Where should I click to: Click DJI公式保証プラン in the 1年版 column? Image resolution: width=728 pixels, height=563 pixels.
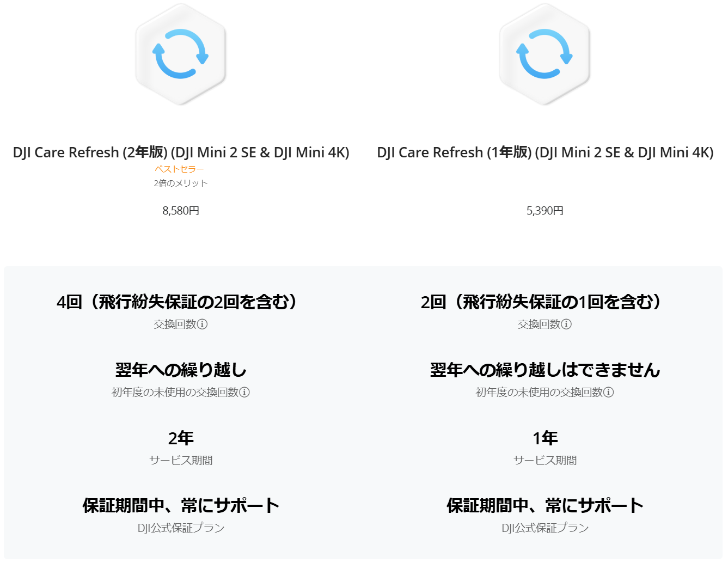coord(545,528)
